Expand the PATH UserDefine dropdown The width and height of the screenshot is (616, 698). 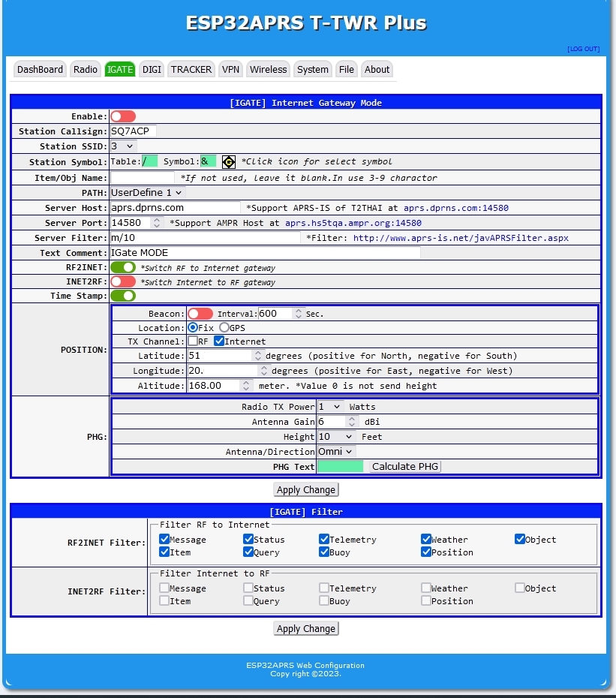pyautogui.click(x=147, y=193)
